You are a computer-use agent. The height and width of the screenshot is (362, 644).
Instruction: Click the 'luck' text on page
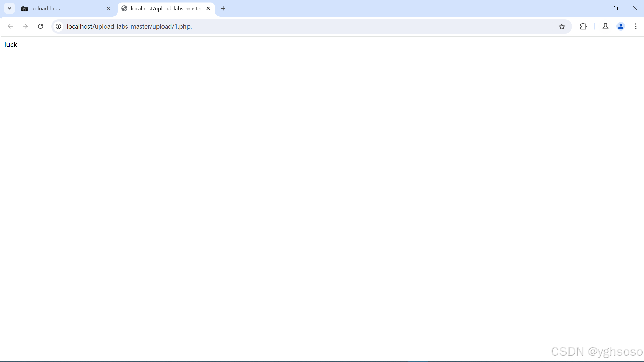coord(11,45)
